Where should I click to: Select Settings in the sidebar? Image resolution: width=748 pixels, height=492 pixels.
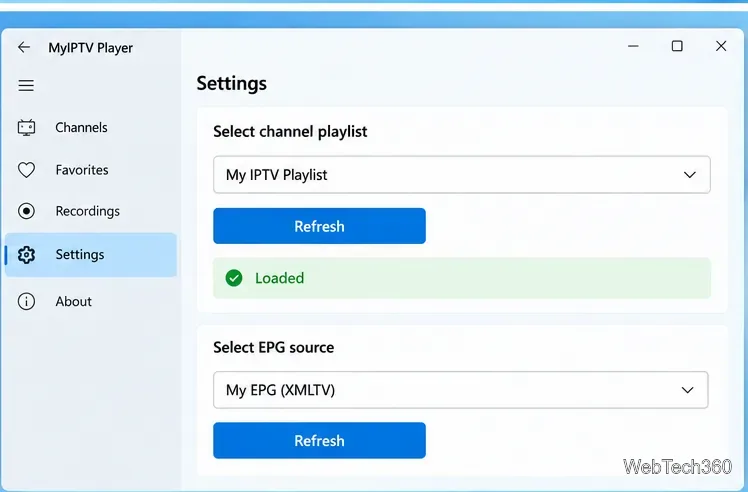pyautogui.click(x=91, y=255)
